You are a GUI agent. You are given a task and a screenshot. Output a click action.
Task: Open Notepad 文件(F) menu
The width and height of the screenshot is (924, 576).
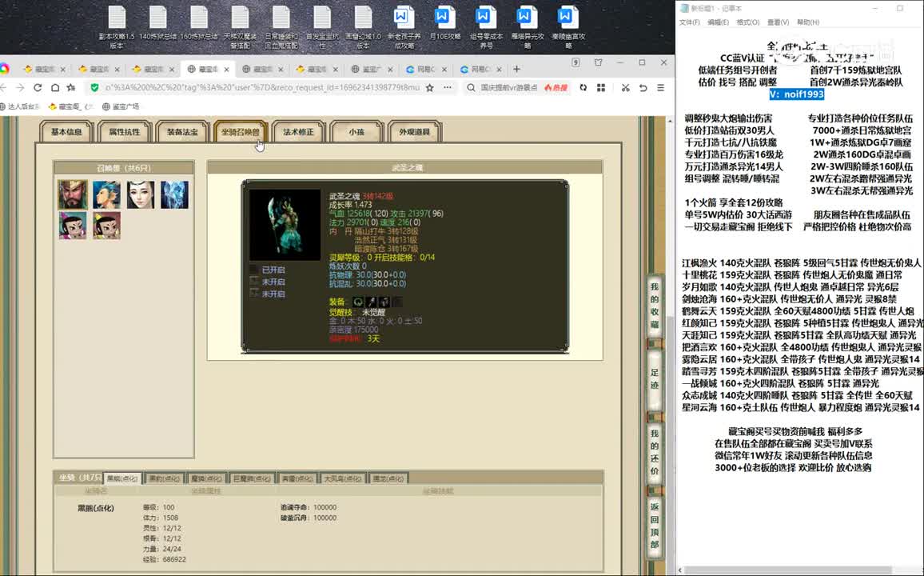click(x=690, y=22)
